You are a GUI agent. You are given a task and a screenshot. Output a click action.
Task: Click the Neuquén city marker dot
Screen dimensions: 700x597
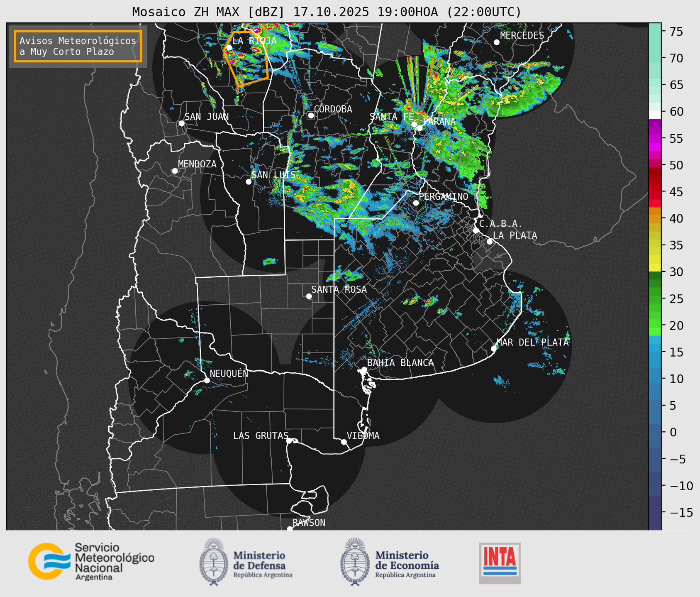coord(207,380)
